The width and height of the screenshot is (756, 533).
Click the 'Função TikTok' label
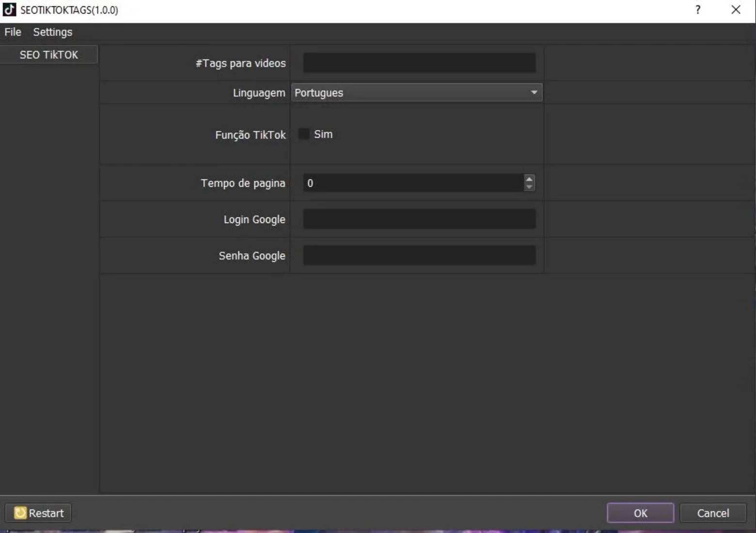(x=251, y=135)
